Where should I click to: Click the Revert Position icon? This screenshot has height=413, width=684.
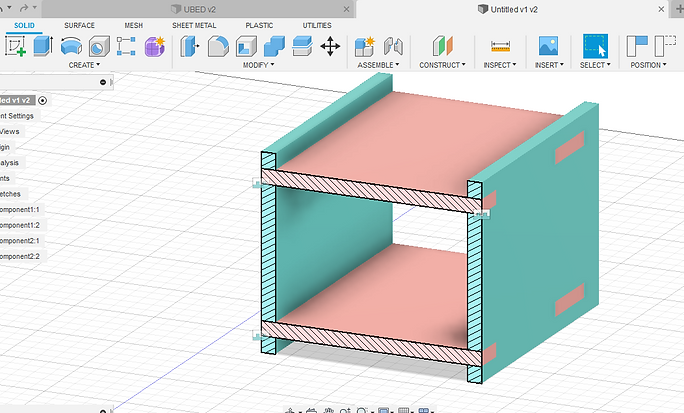point(665,46)
